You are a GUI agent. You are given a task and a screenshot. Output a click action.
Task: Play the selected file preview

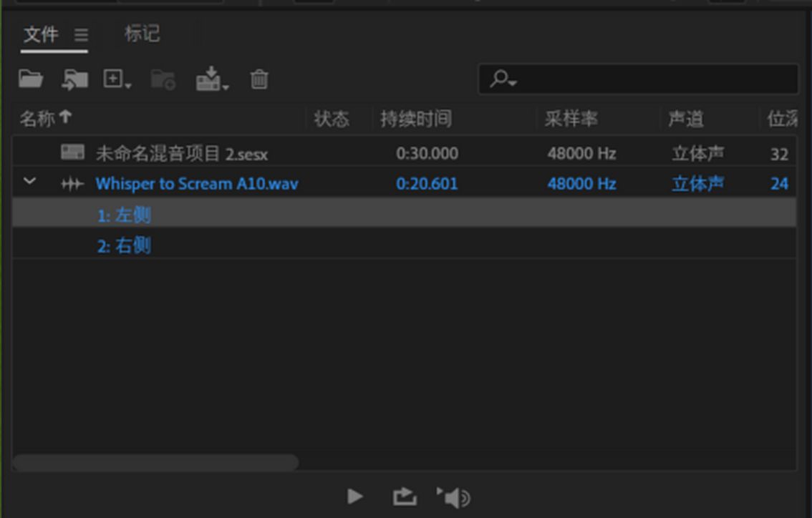[354, 497]
